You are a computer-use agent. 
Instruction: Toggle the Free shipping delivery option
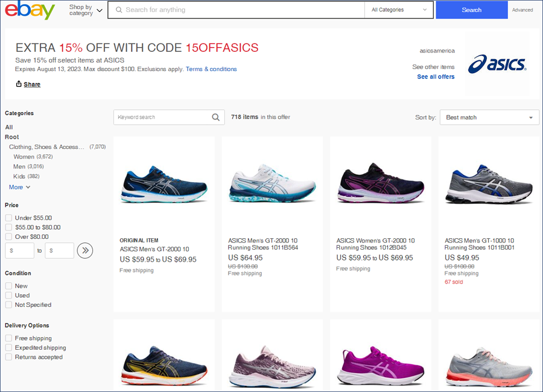click(8, 338)
